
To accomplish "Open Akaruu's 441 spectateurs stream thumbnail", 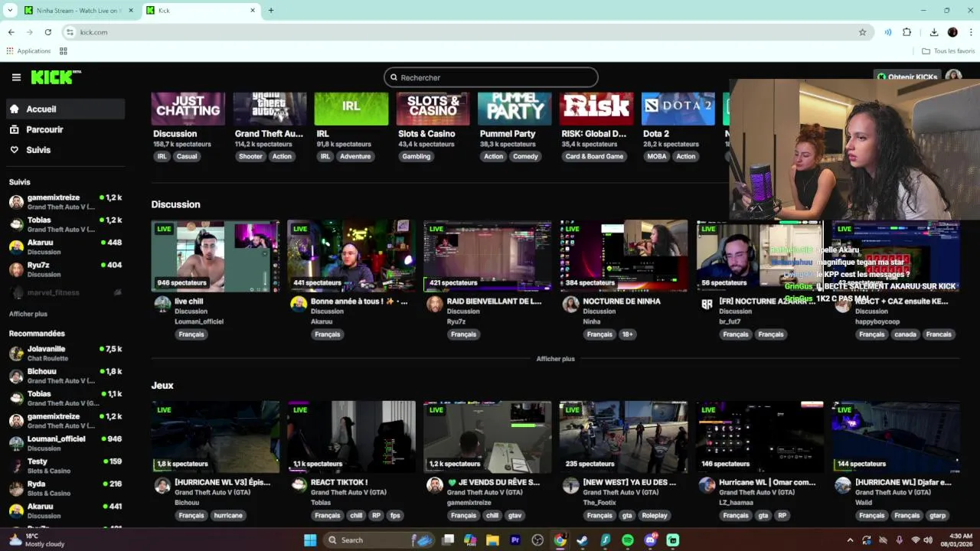I will (x=351, y=256).
